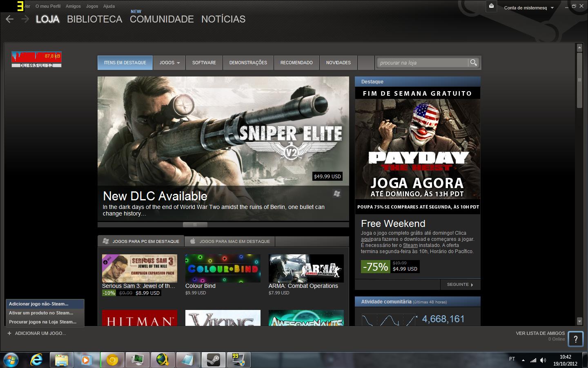Click the Windows platform icon on Sniper Elite banner

pos(337,194)
